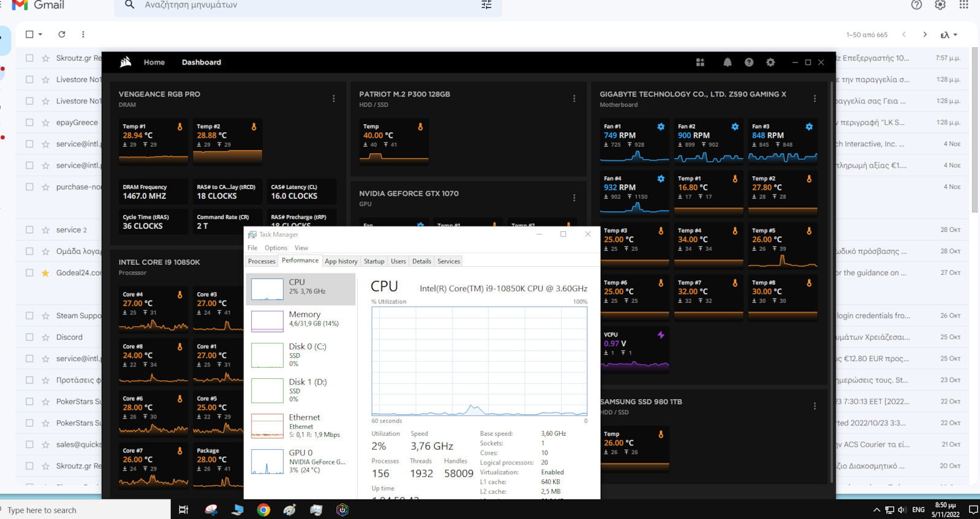Open Gmail toolbar more options menu
Image resolution: width=980 pixels, height=519 pixels.
[x=83, y=34]
